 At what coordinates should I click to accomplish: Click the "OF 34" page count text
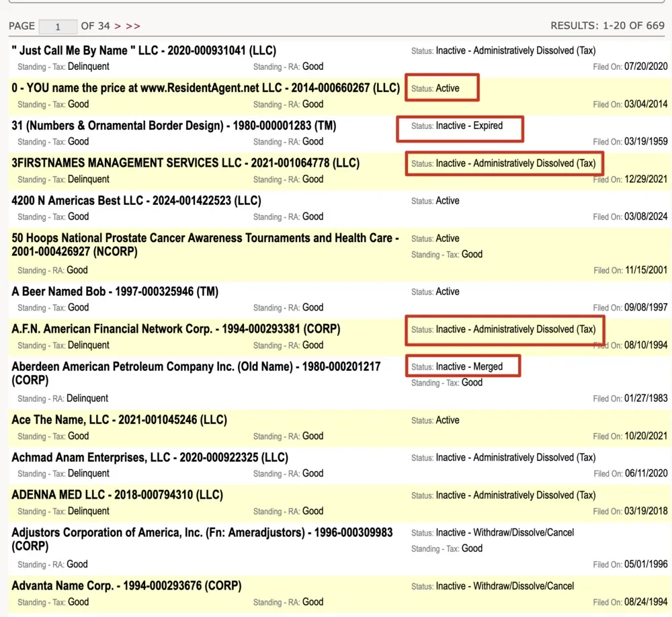[x=95, y=26]
